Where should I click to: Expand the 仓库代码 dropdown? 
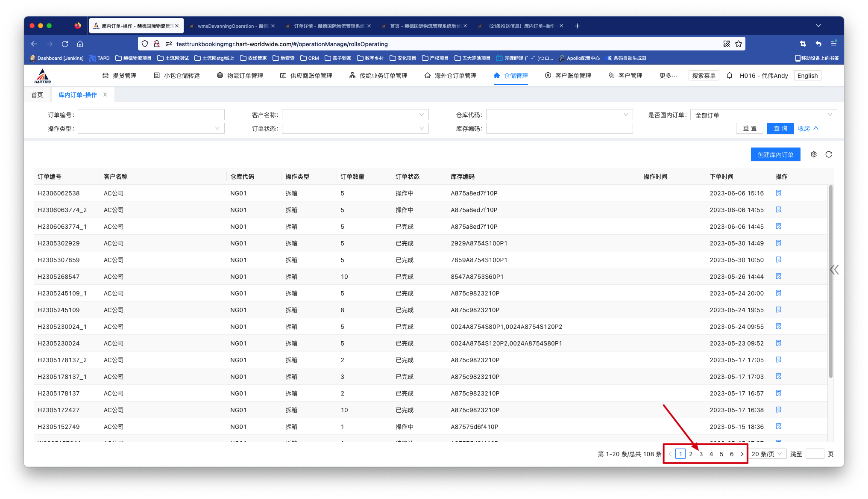point(559,115)
